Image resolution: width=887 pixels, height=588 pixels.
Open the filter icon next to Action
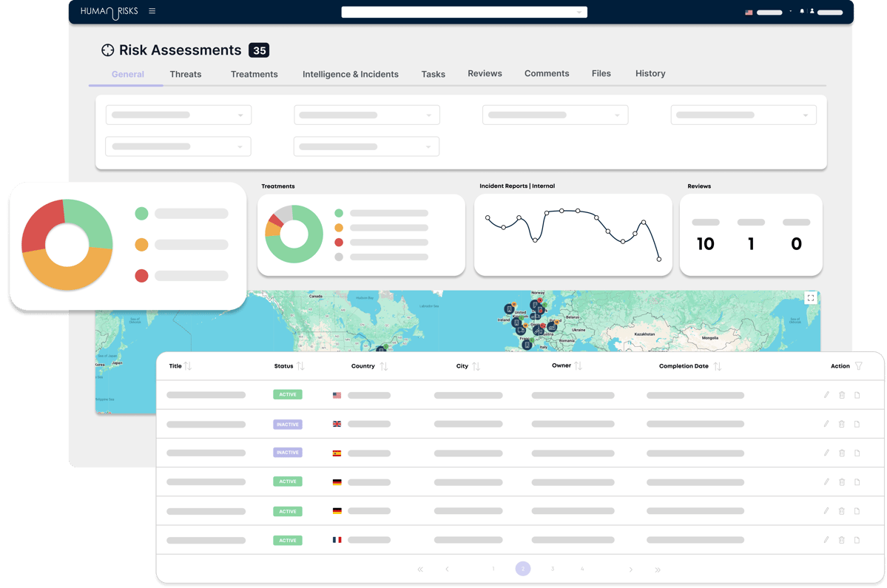tap(859, 366)
